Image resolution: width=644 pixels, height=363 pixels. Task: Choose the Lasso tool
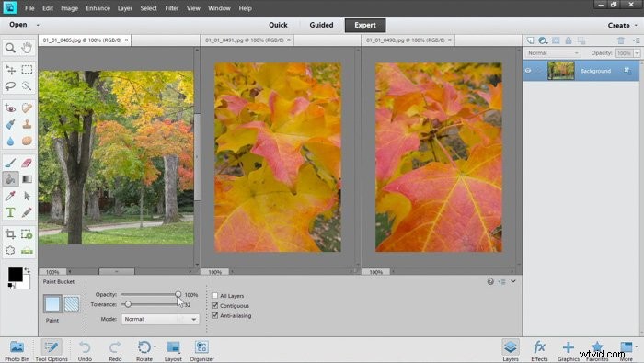point(10,86)
